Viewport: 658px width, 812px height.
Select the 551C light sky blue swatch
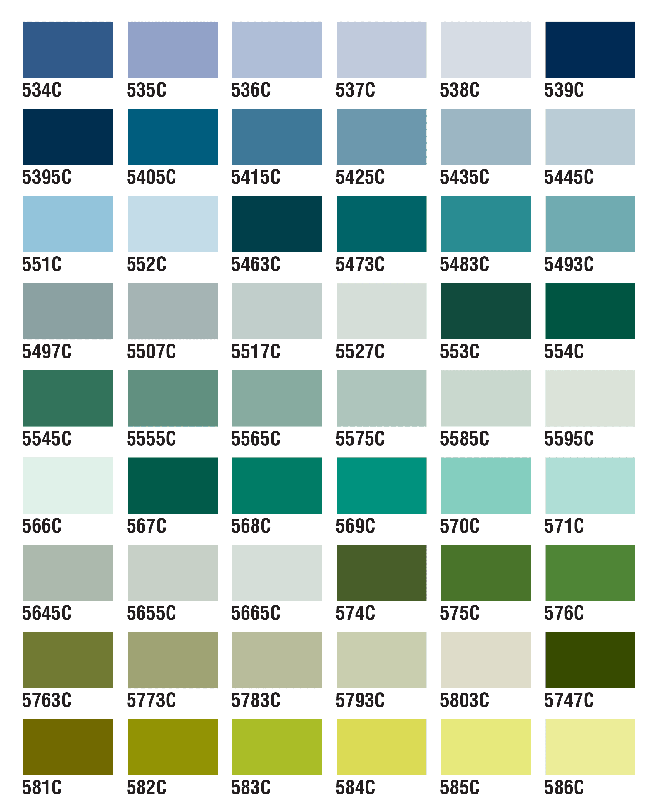tap(68, 224)
